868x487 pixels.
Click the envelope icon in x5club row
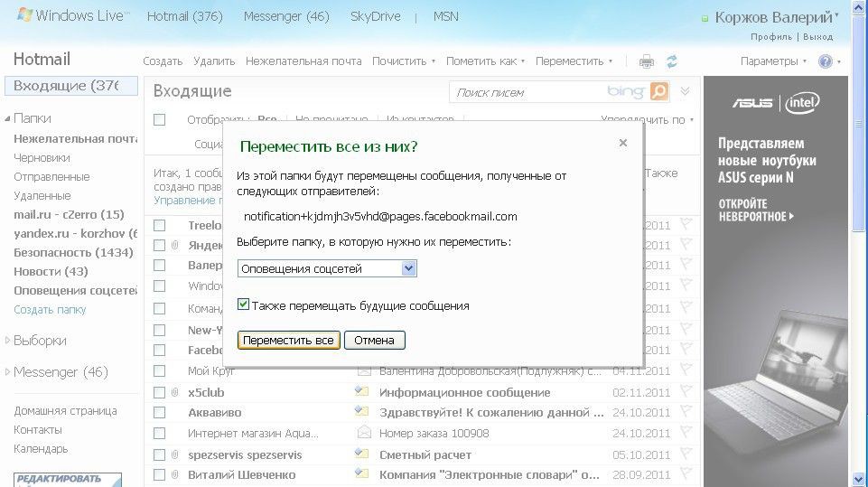(x=361, y=392)
